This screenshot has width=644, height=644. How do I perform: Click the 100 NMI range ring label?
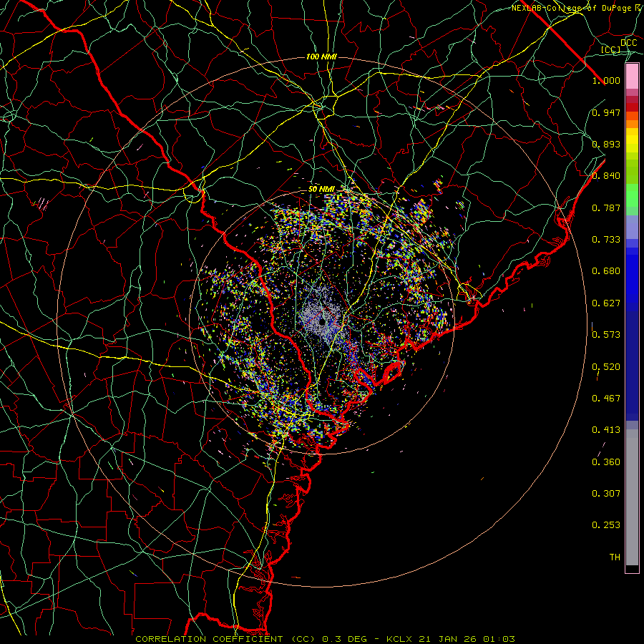click(321, 57)
